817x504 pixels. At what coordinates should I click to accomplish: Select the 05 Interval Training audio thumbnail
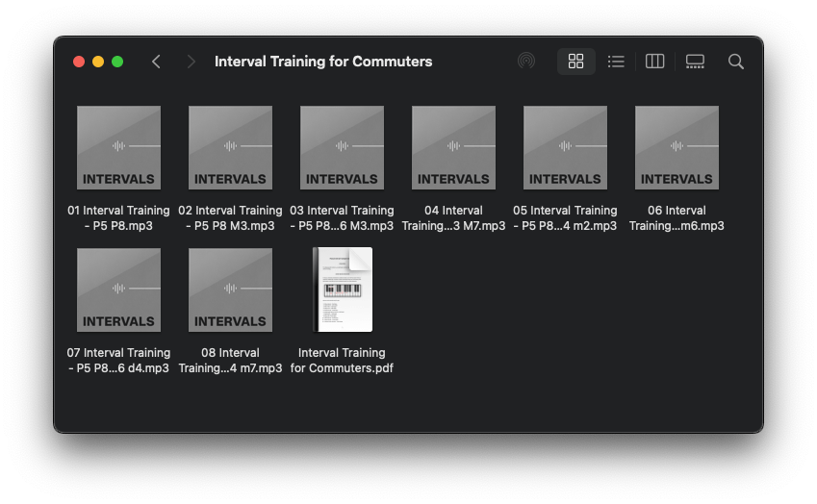point(565,148)
